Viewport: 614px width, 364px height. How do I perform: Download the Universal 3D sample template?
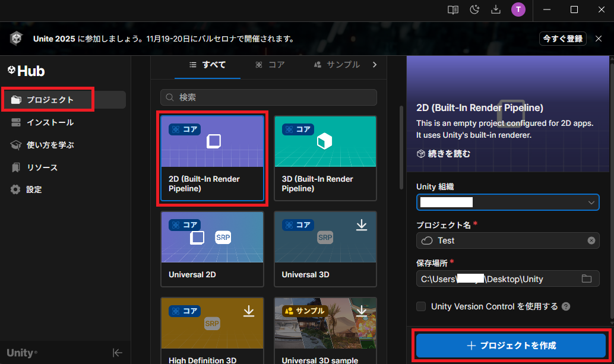[x=362, y=311]
